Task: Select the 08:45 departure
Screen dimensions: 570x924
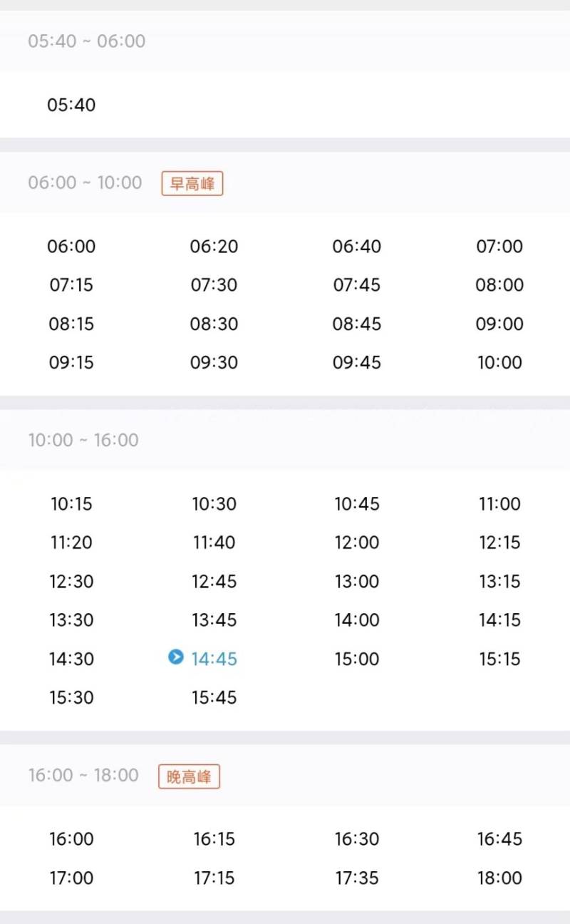Action: [x=357, y=324]
